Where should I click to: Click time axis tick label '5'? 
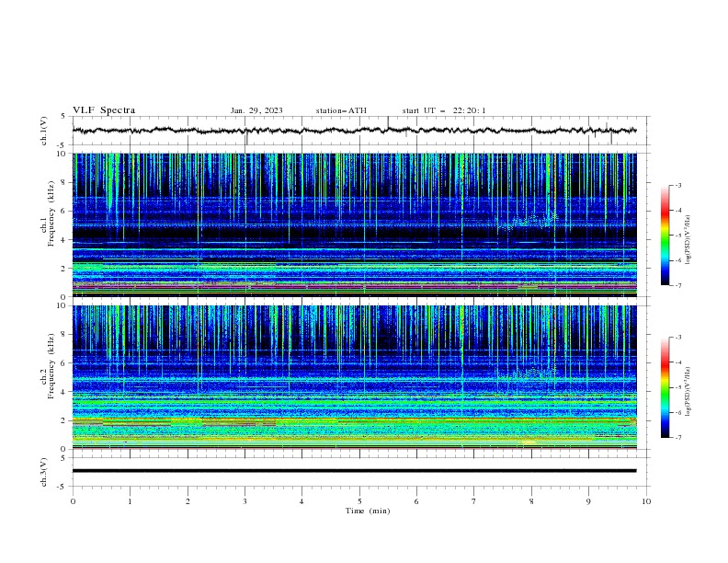tap(359, 501)
